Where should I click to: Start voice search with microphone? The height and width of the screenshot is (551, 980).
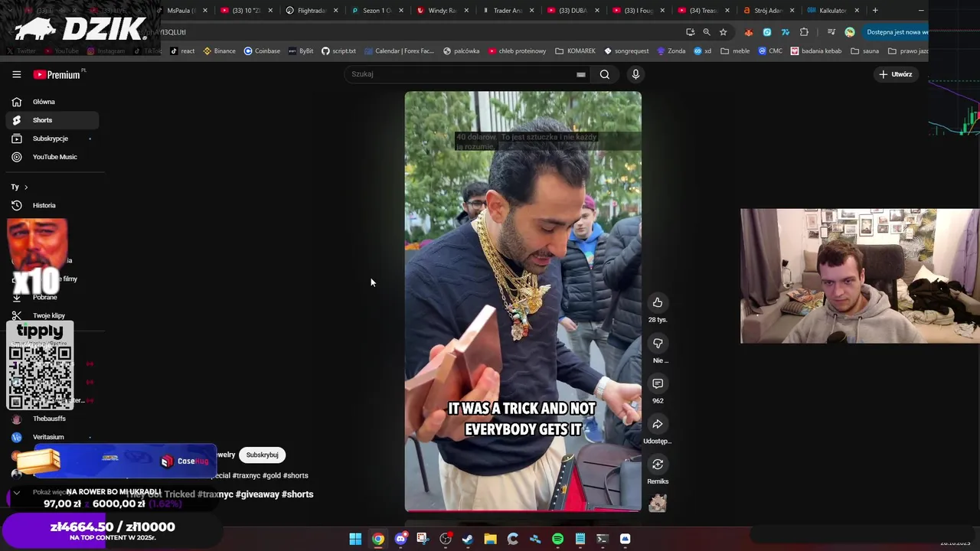[635, 74]
